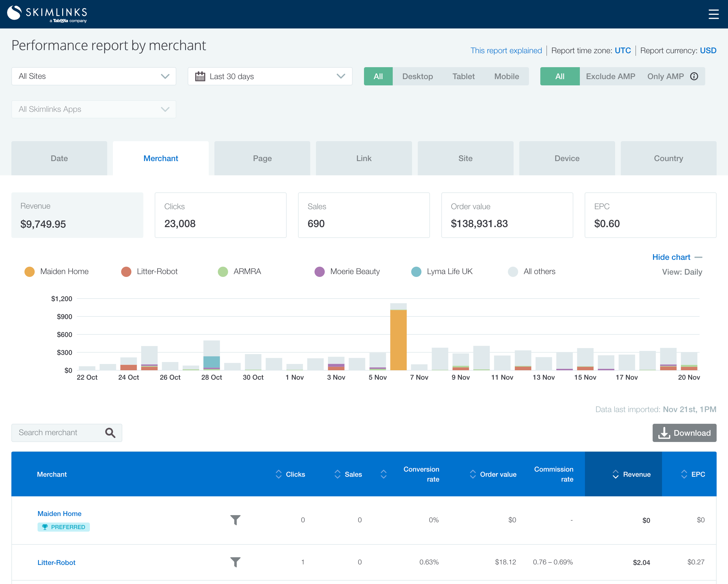Select Only AMP filter

[665, 76]
